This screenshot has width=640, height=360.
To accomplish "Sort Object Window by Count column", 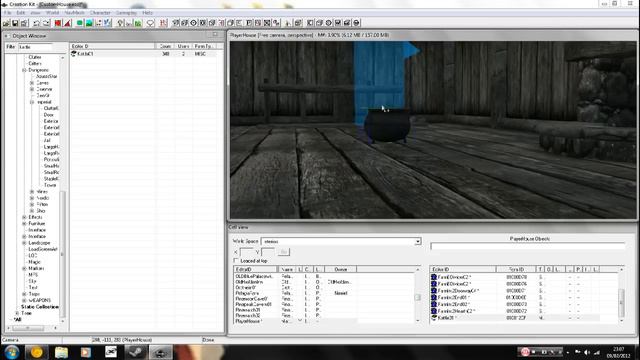I will pos(165,46).
